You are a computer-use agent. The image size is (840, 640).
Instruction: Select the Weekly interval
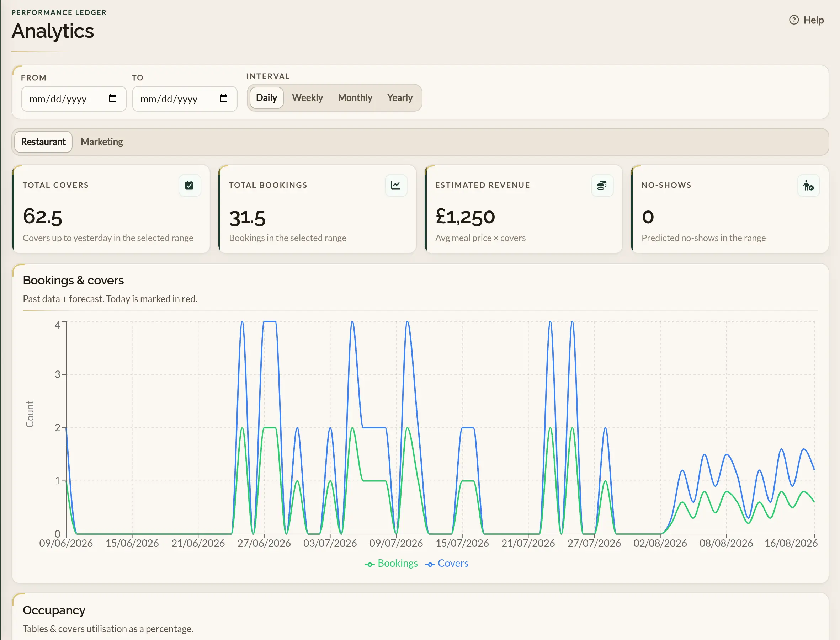click(x=307, y=98)
